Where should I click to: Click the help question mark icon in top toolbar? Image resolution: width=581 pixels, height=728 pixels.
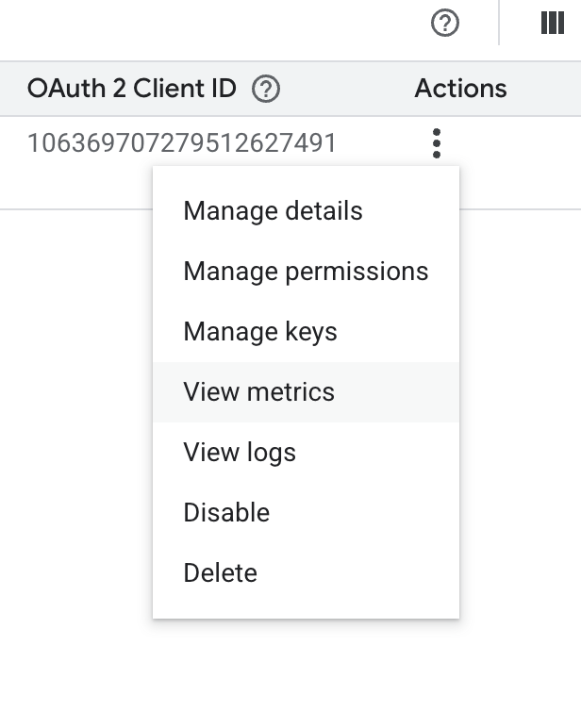coord(444,24)
